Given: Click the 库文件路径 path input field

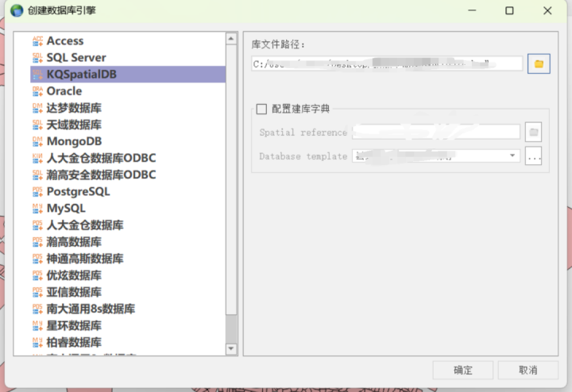Looking at the screenshot, I should click(x=386, y=63).
